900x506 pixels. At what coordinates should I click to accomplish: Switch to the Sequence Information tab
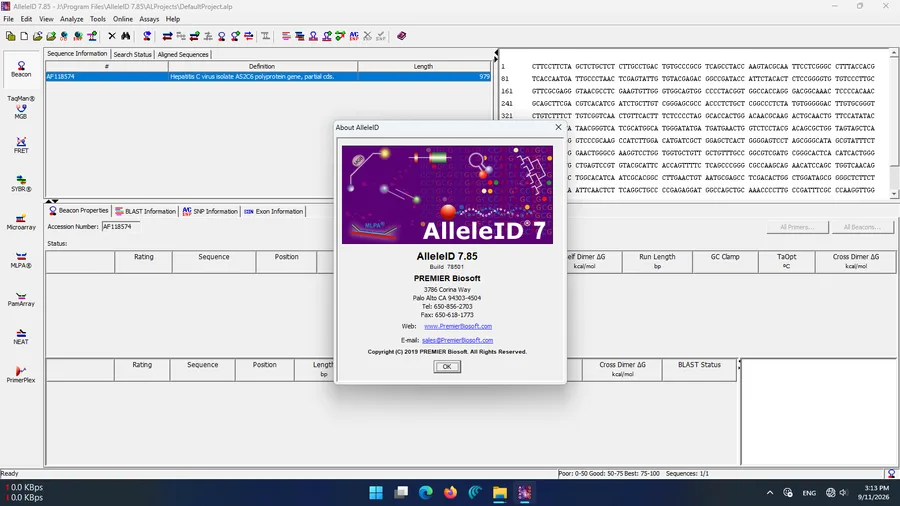pyautogui.click(x=77, y=53)
